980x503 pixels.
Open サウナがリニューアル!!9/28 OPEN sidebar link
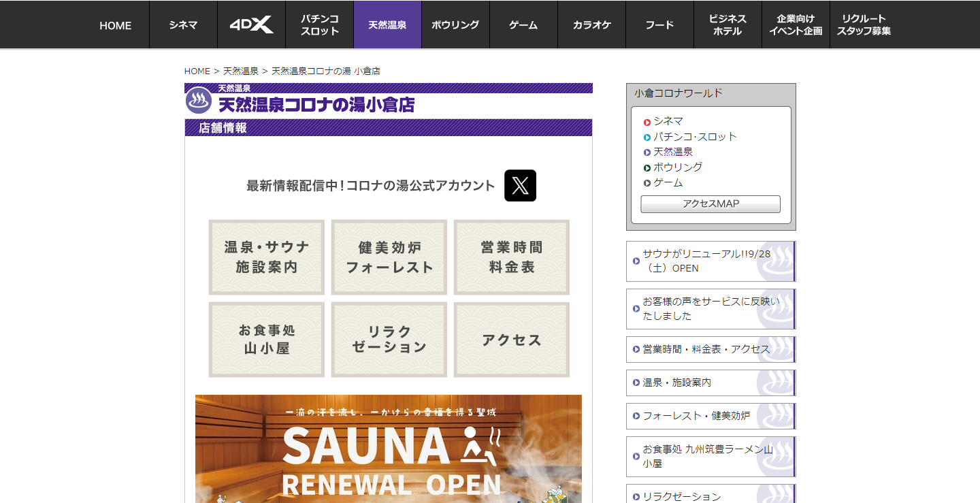(710, 261)
